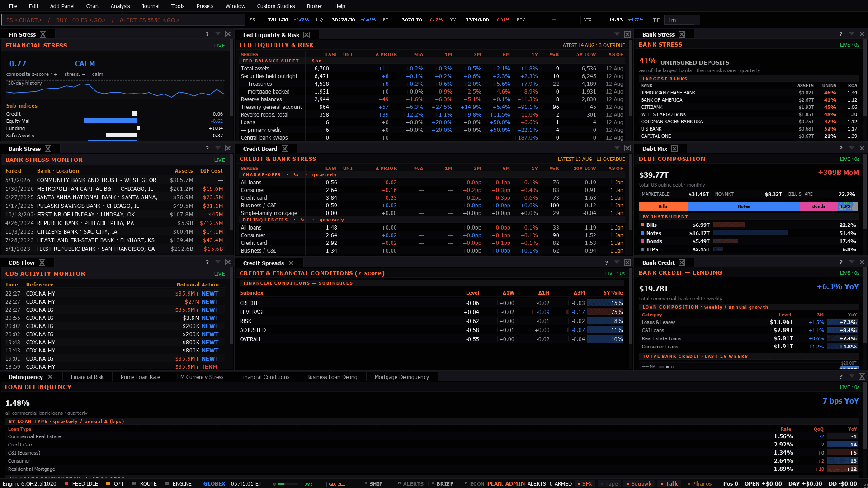Viewport: 868px width, 488px height.
Task: Select the Notes segment of debt composition bar
Action: pos(744,206)
